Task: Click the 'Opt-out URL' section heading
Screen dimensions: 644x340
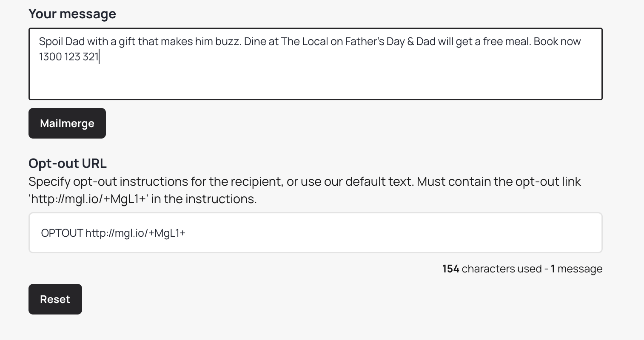Action: (68, 163)
